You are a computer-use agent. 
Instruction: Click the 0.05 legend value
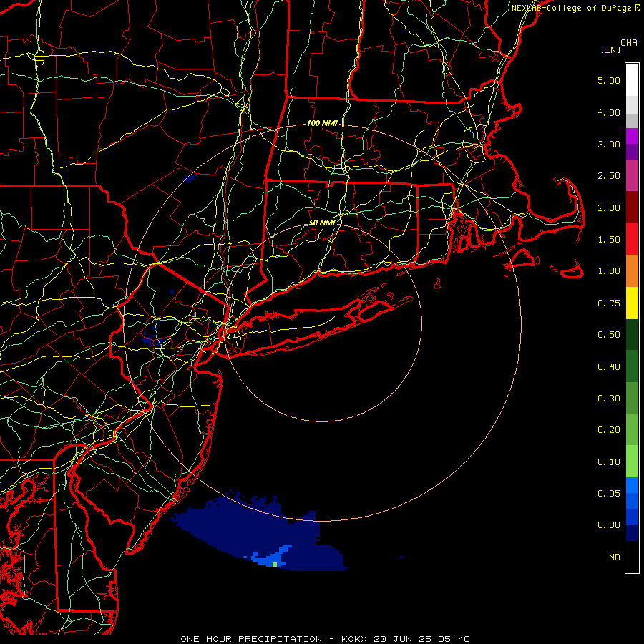tap(609, 494)
